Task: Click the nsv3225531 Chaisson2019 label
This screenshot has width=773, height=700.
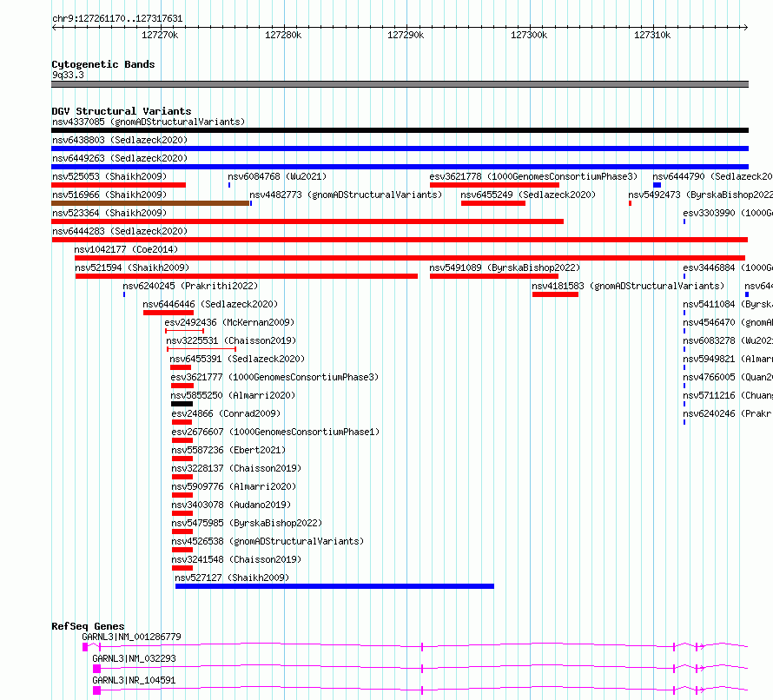Action: coord(231,340)
